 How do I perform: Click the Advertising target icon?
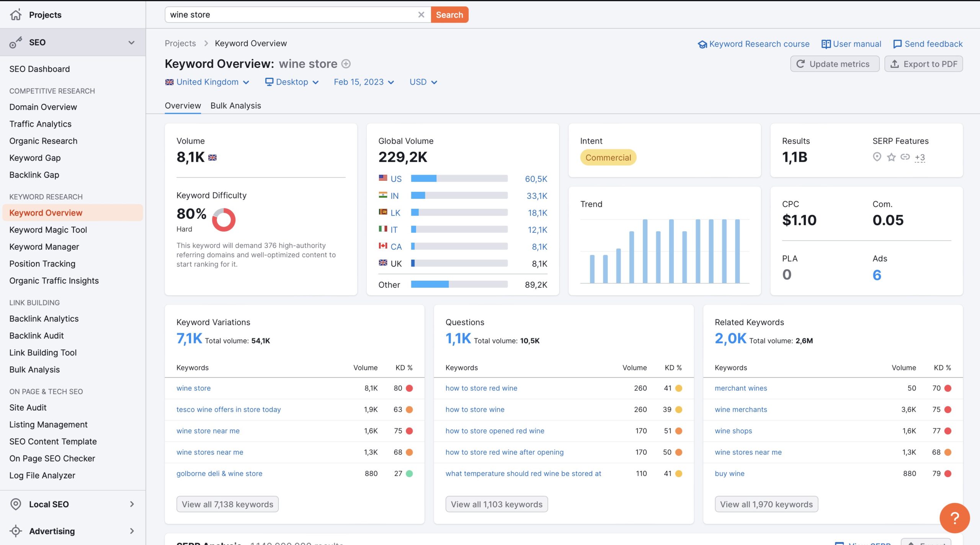(16, 531)
